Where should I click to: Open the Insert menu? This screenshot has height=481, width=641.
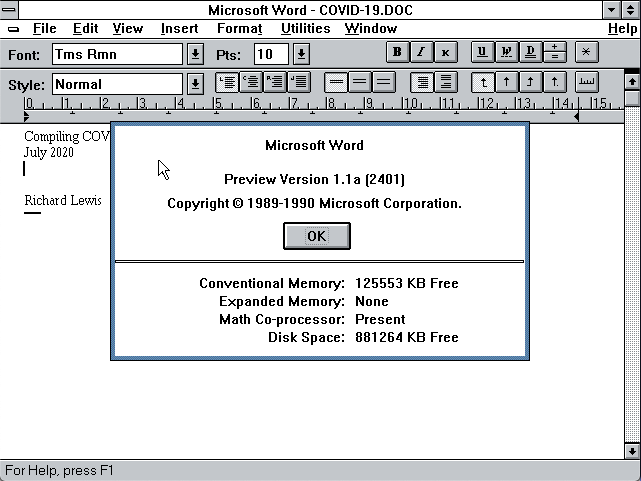click(179, 29)
